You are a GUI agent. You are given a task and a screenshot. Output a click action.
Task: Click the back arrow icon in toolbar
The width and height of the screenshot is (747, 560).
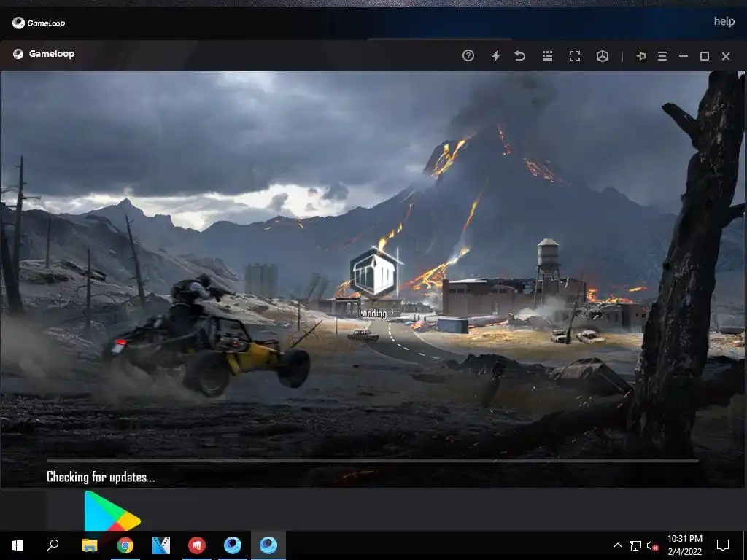click(x=519, y=55)
